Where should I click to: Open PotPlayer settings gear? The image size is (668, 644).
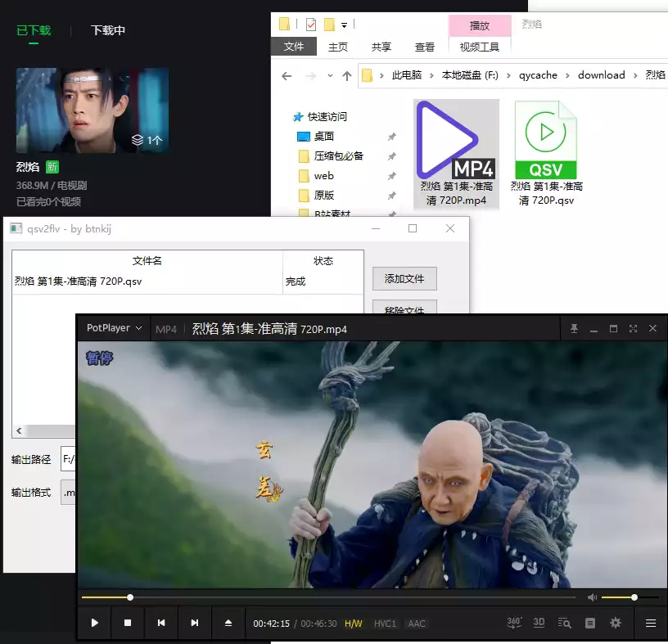click(x=615, y=623)
